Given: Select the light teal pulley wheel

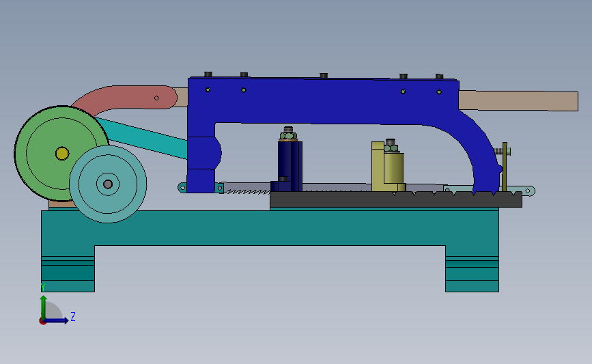Looking at the screenshot, I should (x=108, y=184).
